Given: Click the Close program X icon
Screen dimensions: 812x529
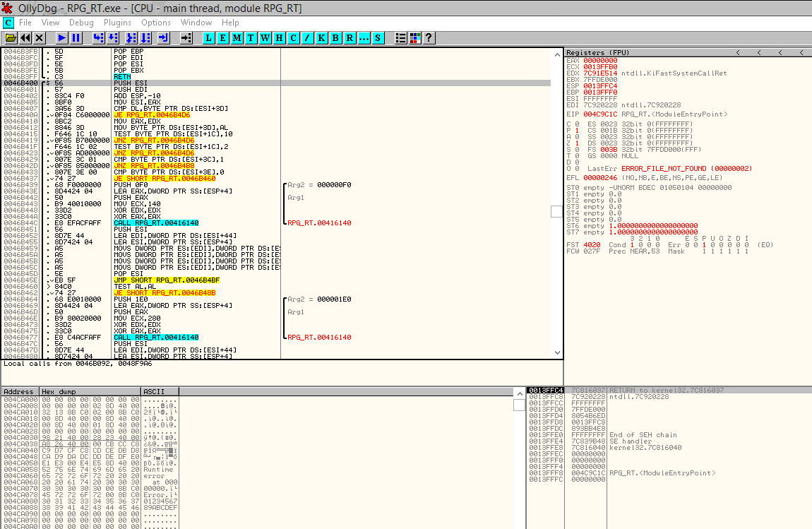Looking at the screenshot, I should (40, 38).
